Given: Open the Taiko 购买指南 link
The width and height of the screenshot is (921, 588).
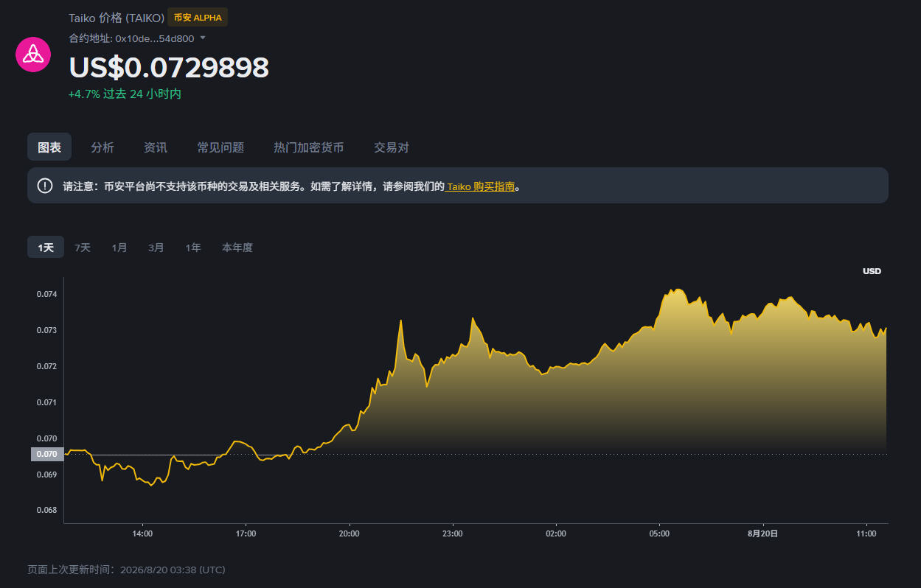Looking at the screenshot, I should 481,186.
